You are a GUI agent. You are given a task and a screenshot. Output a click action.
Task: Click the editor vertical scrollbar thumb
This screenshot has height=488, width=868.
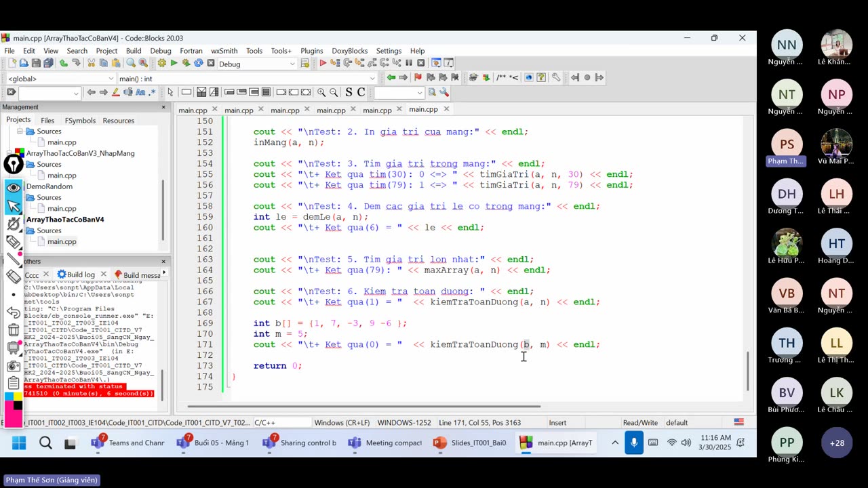pos(748,371)
